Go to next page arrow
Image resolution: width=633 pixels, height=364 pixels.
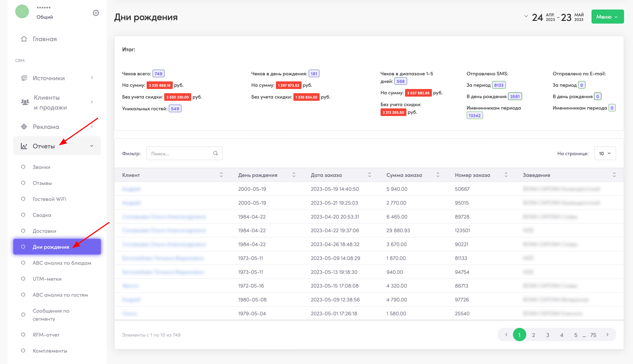pyautogui.click(x=608, y=335)
